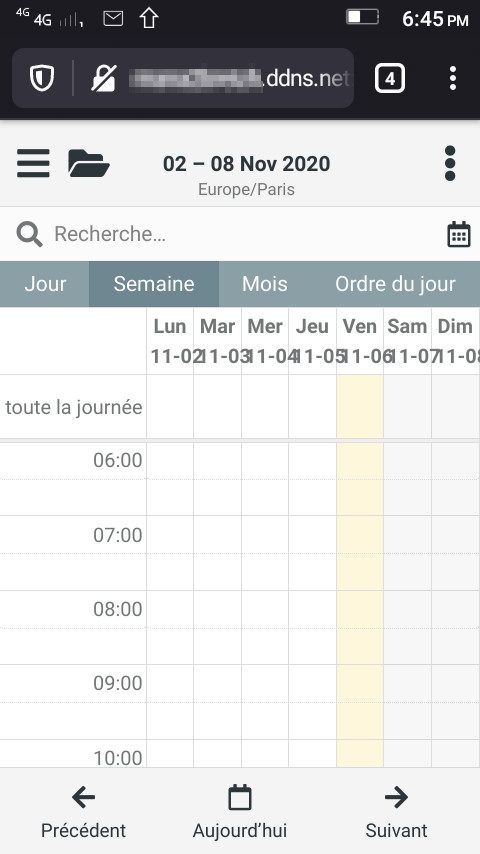The height and width of the screenshot is (854, 480).
Task: Go to Suivant week
Action: [396, 812]
